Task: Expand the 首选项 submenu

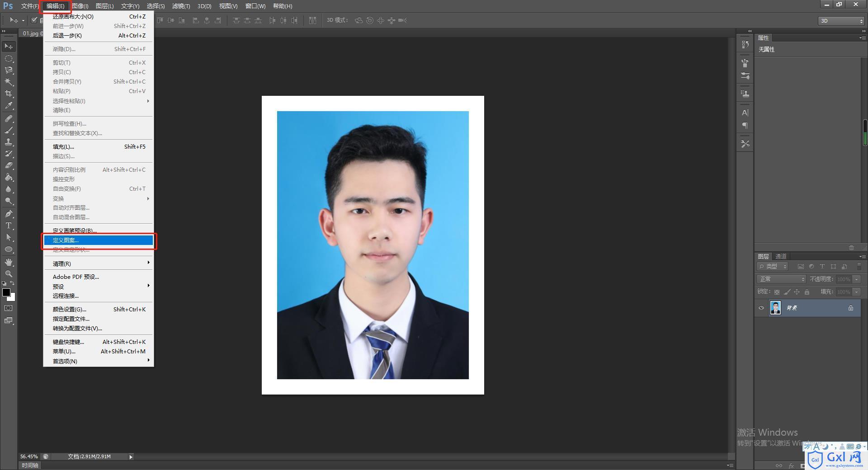Action: [99, 361]
